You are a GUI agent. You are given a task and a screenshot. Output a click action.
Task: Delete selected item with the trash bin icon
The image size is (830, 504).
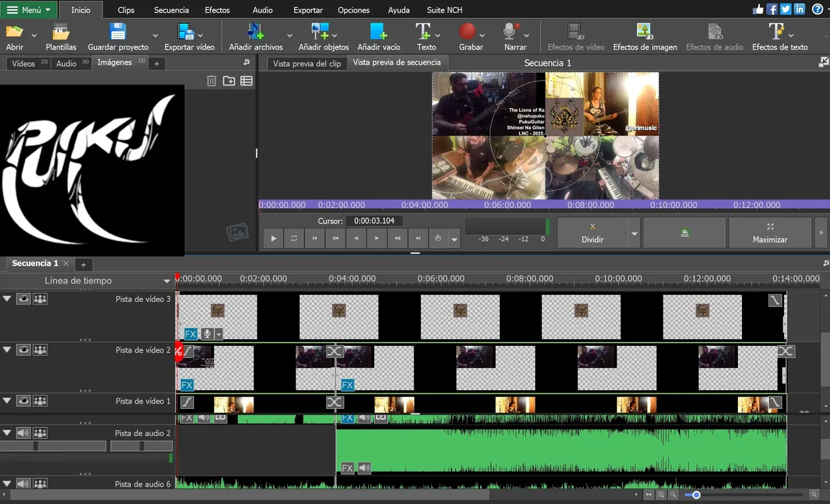click(211, 81)
